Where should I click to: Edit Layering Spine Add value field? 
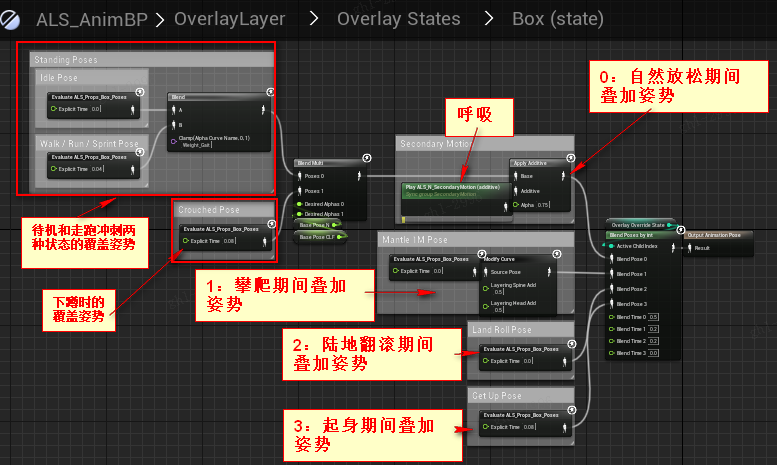(498, 292)
